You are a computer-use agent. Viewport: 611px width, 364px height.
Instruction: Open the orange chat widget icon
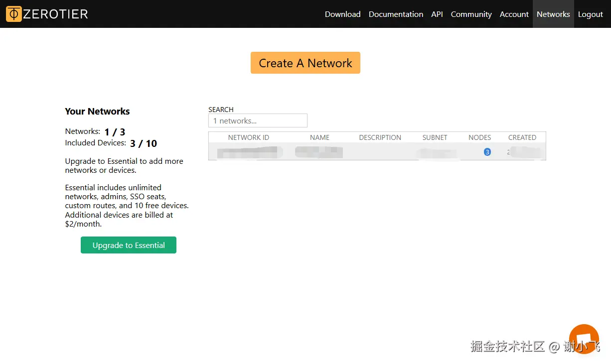584,339
